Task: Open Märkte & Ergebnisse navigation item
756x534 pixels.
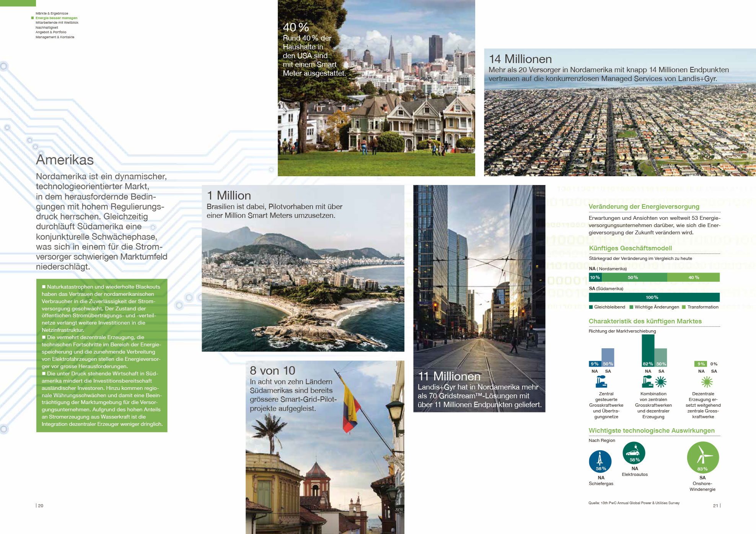Action: click(52, 13)
